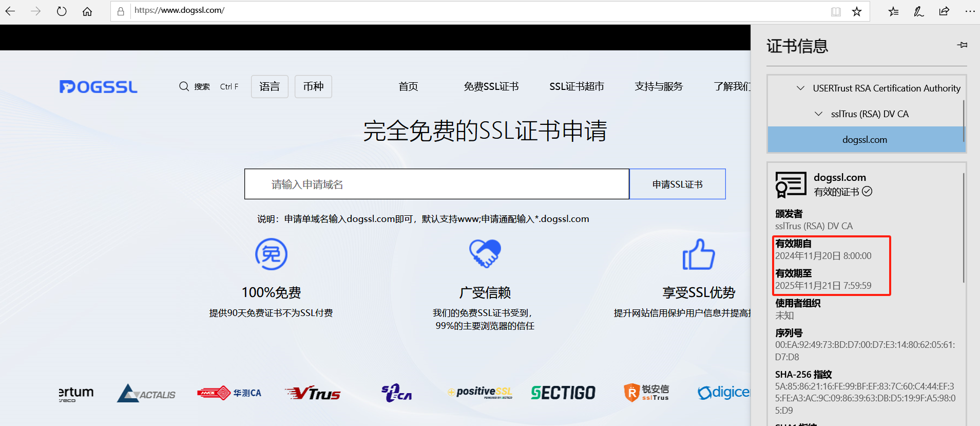Focus the 请输入申请域名 domain input field
Screen dimensions: 980x426
tap(437, 184)
